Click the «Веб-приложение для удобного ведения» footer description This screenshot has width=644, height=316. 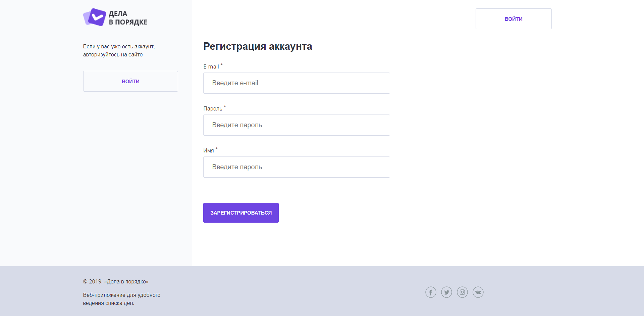tap(122, 299)
